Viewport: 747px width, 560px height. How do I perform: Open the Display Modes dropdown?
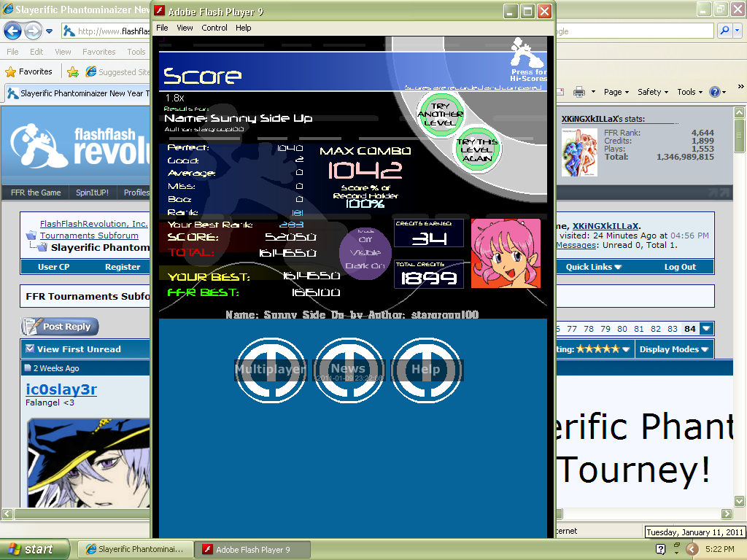674,349
